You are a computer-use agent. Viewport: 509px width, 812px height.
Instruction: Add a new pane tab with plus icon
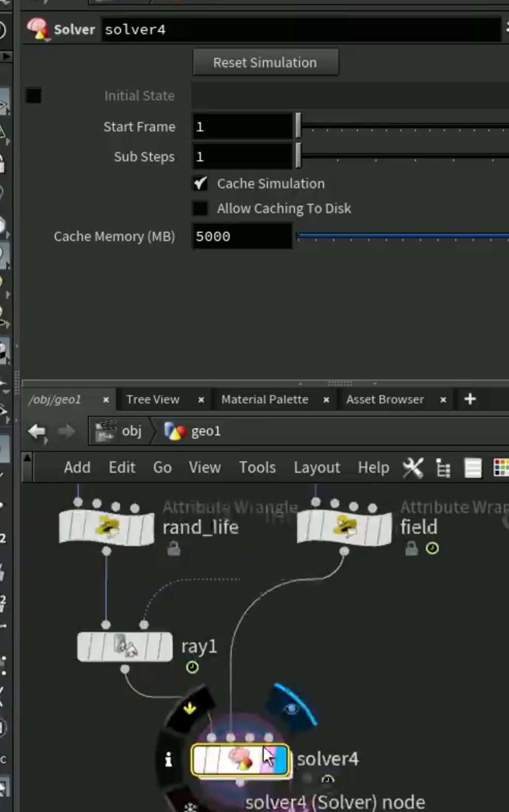click(470, 399)
